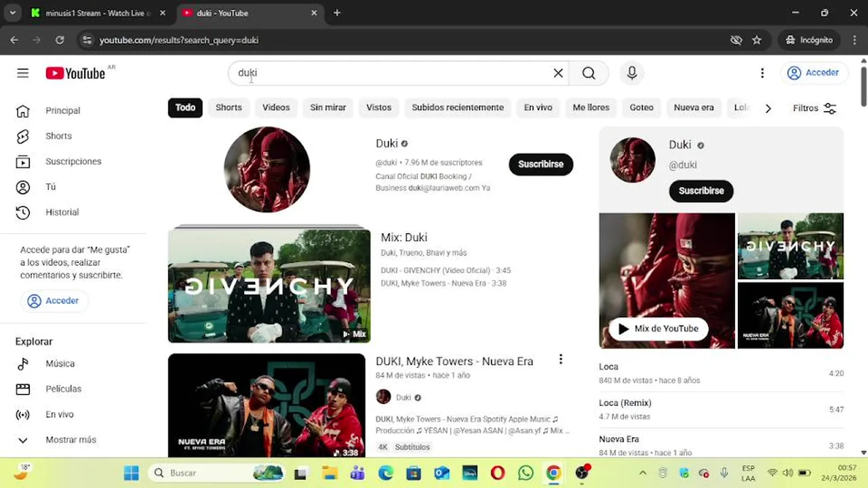Show more filter chips with right arrow
The width and height of the screenshot is (868, 488).
(x=768, y=108)
